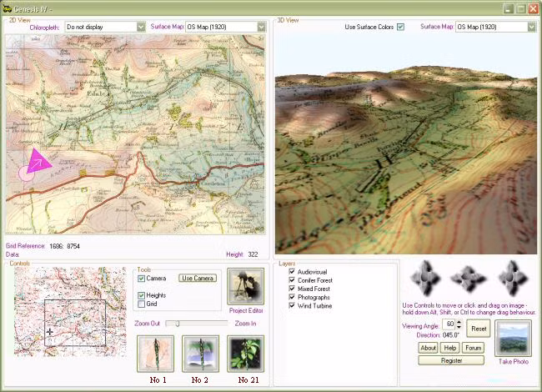Click the Use Camera button
Viewport: 542px width, 392px height.
click(x=198, y=278)
